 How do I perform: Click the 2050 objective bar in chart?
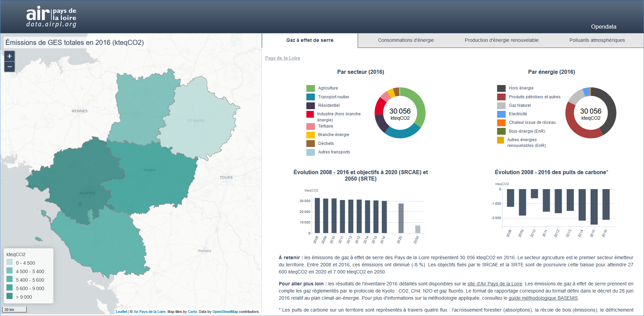(x=418, y=229)
